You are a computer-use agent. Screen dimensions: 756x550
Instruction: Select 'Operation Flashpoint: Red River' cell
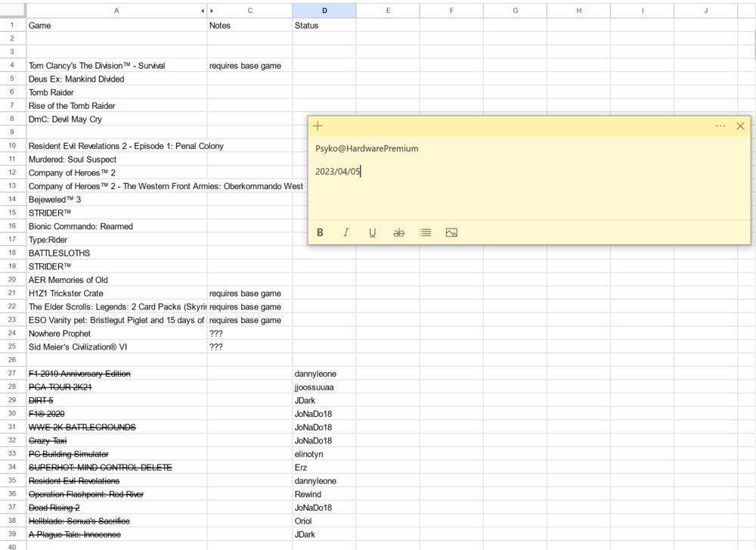pyautogui.click(x=116, y=494)
